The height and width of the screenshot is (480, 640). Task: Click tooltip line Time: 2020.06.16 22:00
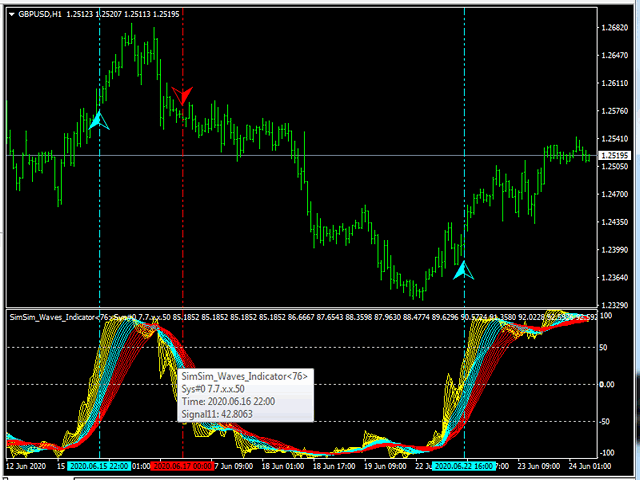(x=228, y=401)
